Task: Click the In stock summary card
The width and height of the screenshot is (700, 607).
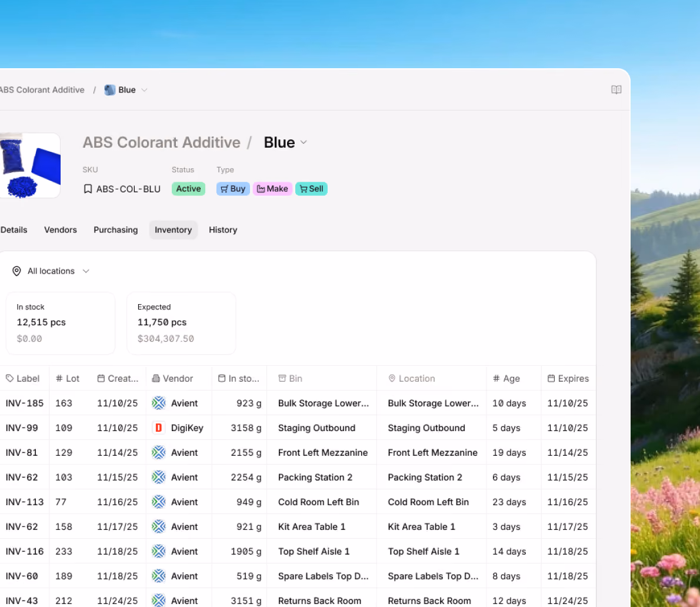Action: point(60,323)
